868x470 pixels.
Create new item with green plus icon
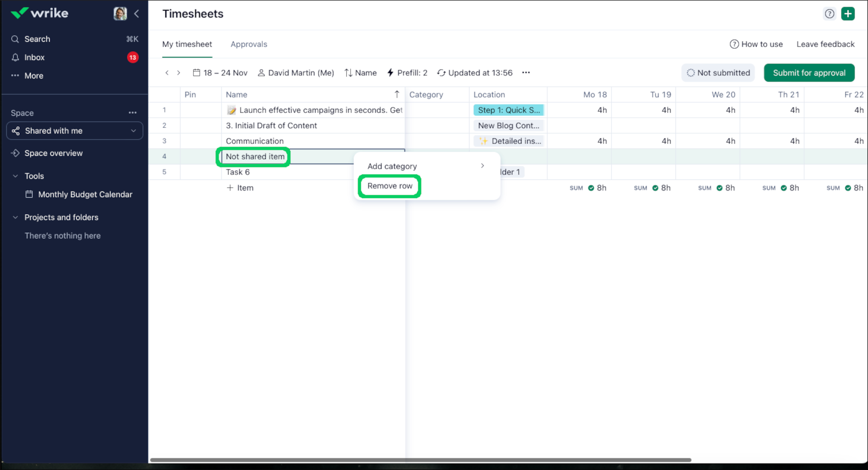(x=848, y=13)
